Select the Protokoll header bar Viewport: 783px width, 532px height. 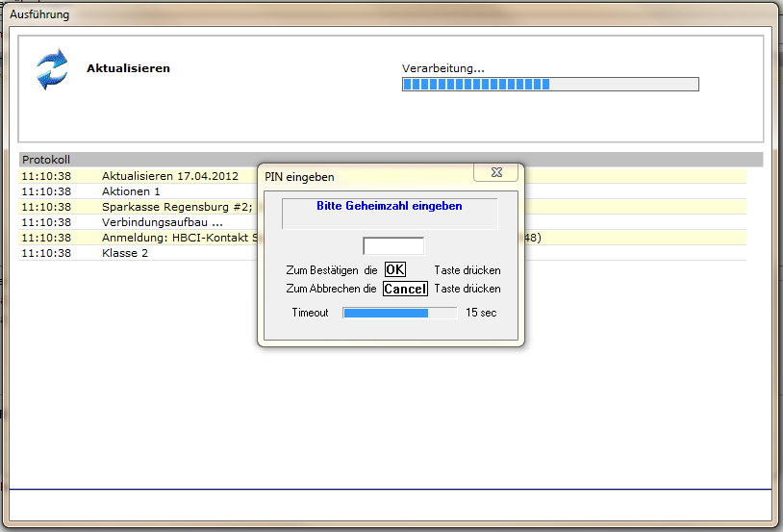tap(391, 160)
